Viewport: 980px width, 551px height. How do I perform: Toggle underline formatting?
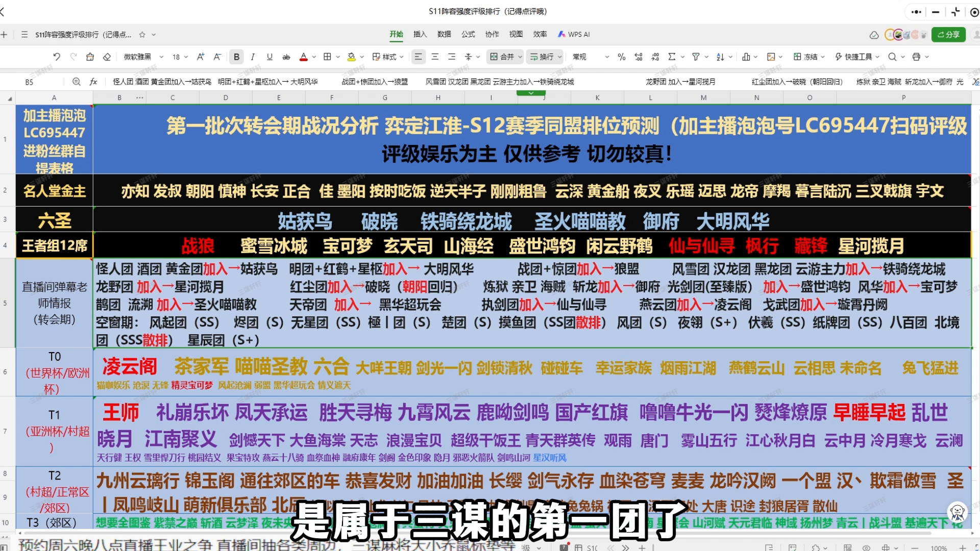point(269,57)
